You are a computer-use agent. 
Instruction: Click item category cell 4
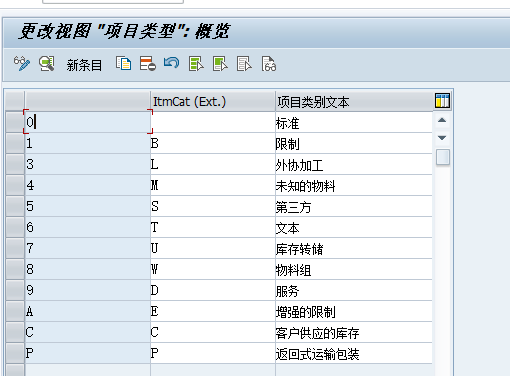click(x=88, y=185)
